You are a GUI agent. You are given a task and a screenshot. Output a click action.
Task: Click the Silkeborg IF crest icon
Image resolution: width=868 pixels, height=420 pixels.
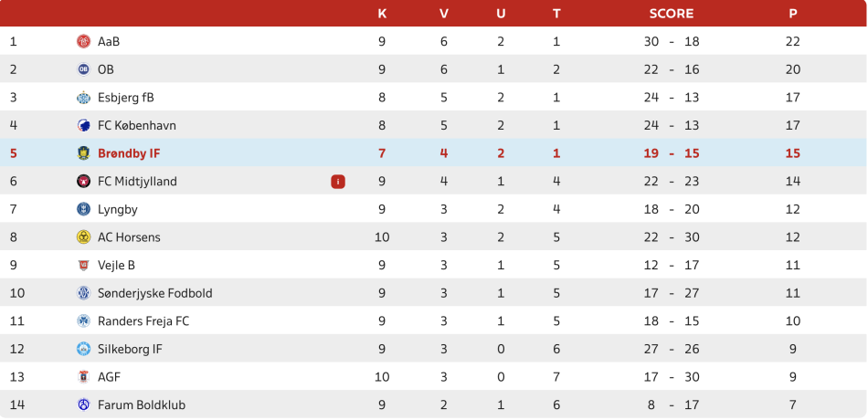coord(83,349)
